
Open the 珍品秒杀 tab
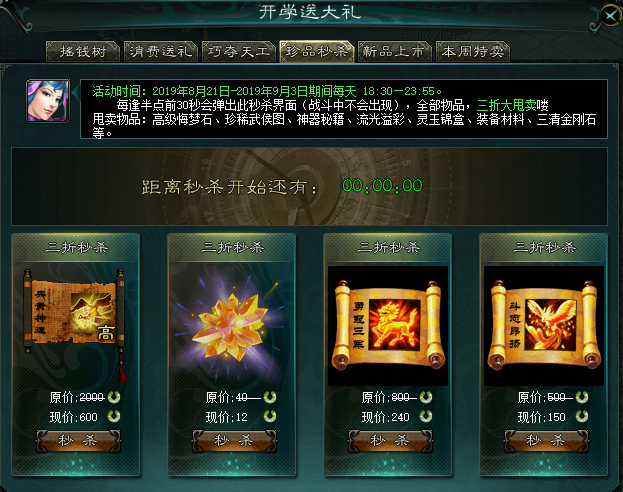(x=317, y=51)
